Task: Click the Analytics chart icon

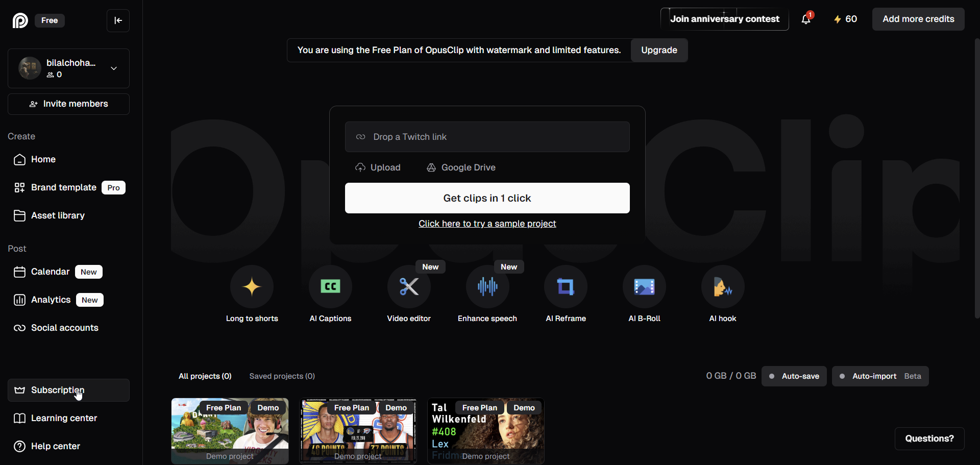Action: click(19, 300)
